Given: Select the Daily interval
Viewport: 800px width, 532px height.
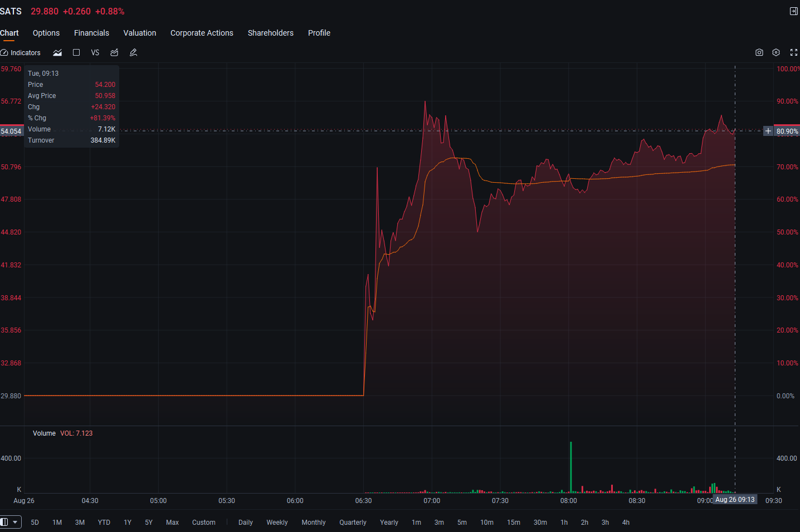Looking at the screenshot, I should (x=246, y=523).
